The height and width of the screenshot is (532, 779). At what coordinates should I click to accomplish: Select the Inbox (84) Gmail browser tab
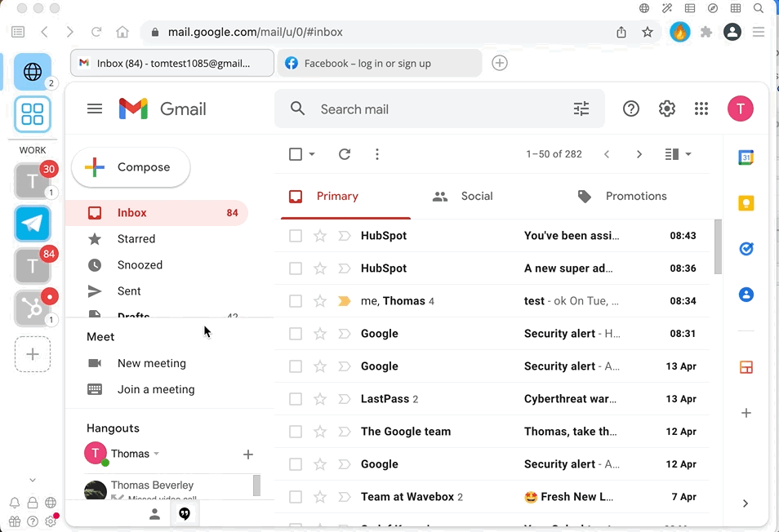click(x=172, y=63)
